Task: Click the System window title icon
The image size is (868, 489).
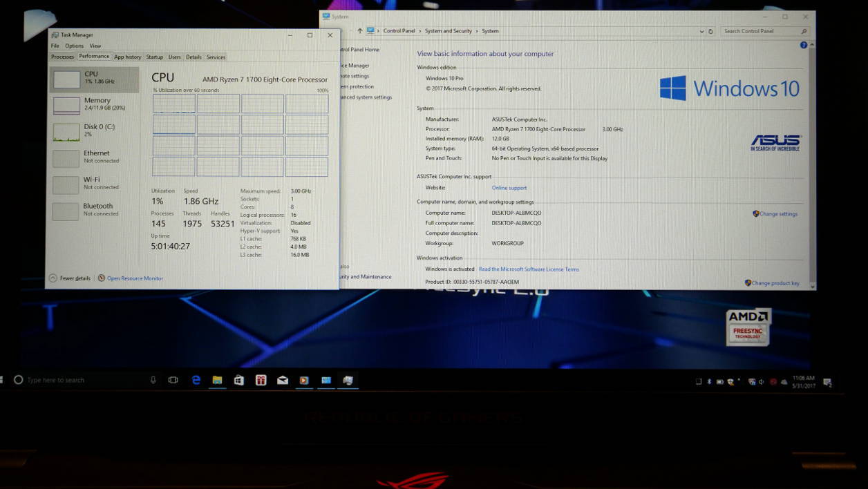Action: tap(326, 17)
